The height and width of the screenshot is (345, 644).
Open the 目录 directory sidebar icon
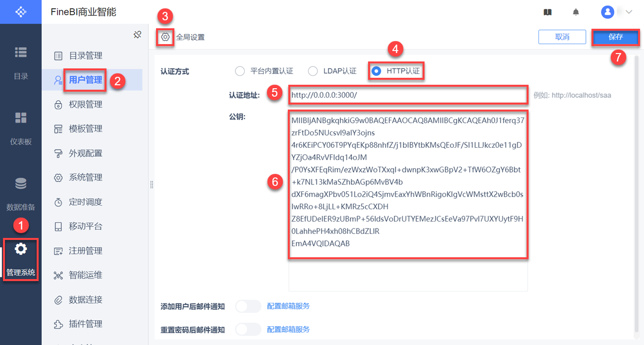[x=20, y=52]
